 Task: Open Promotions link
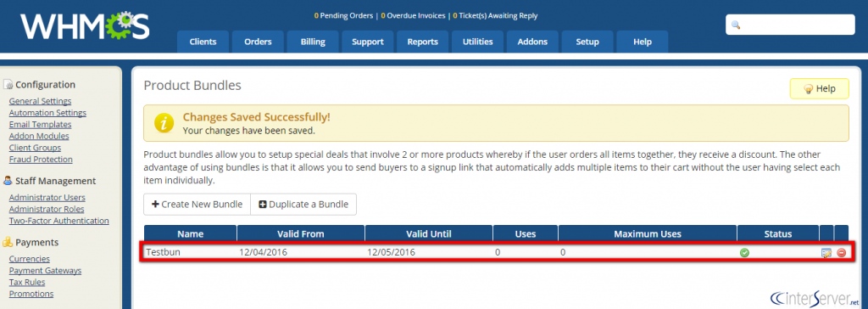[x=31, y=294]
